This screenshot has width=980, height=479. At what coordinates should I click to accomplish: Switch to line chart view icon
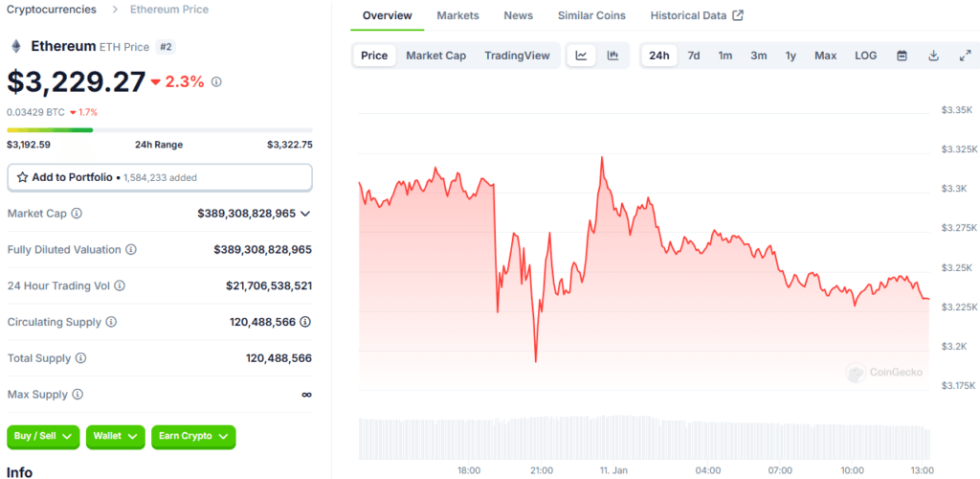tap(581, 56)
